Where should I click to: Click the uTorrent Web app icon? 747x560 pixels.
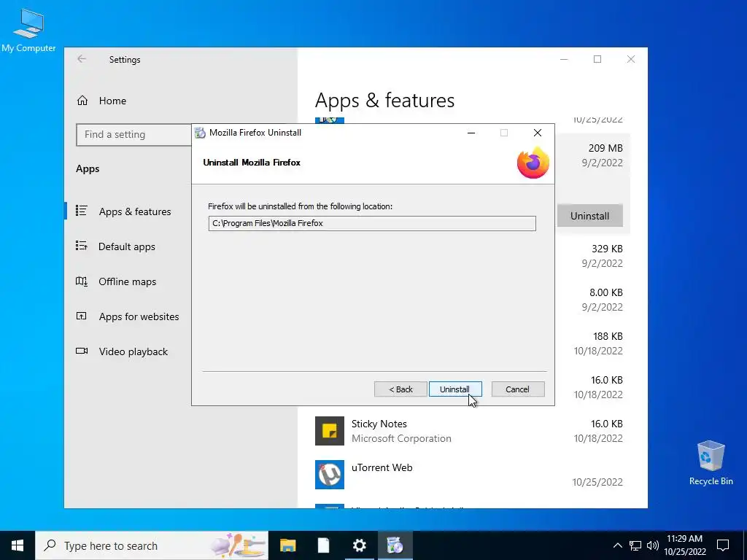[330, 475]
